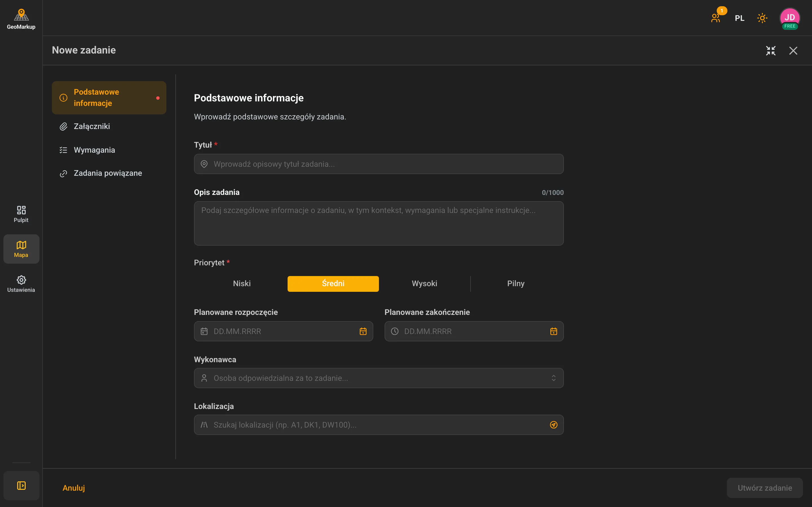Switch language via PL selector
This screenshot has width=812, height=507.
740,18
